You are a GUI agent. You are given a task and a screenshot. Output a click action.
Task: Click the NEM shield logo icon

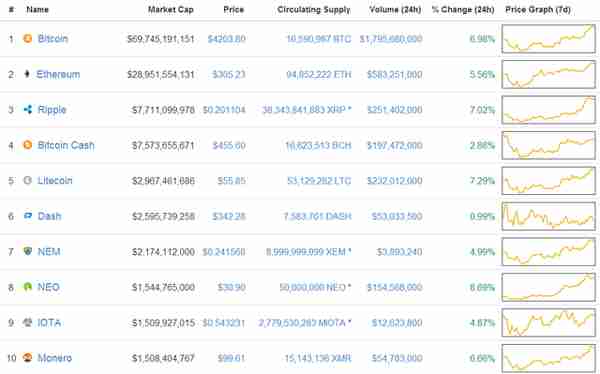click(x=28, y=251)
